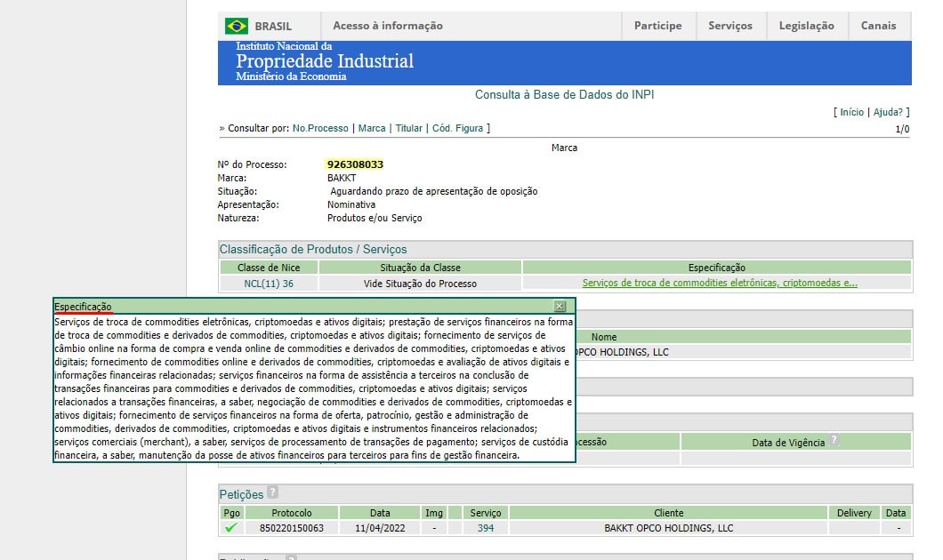Select process number 926308033
Viewport: 943px width, 560px height.
click(x=356, y=164)
